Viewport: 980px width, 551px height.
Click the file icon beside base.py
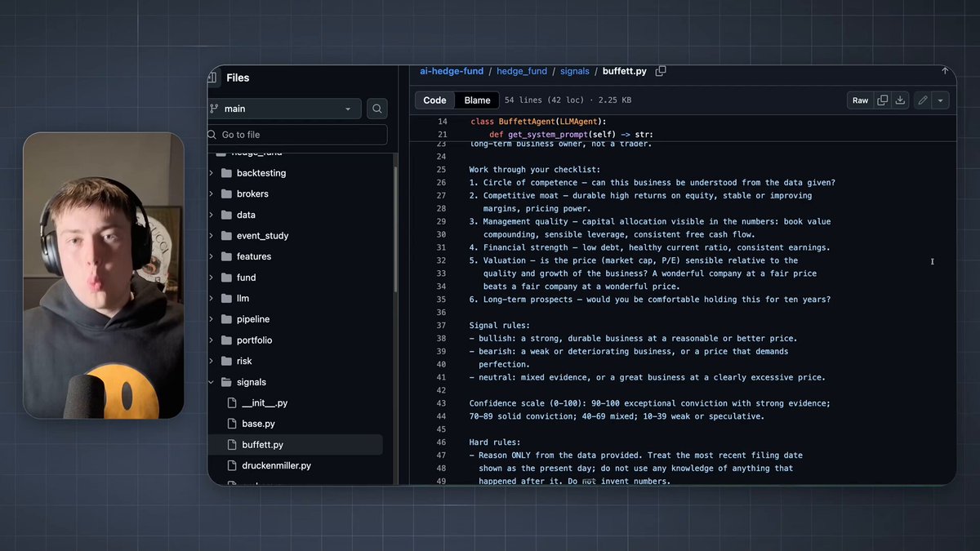pyautogui.click(x=231, y=424)
